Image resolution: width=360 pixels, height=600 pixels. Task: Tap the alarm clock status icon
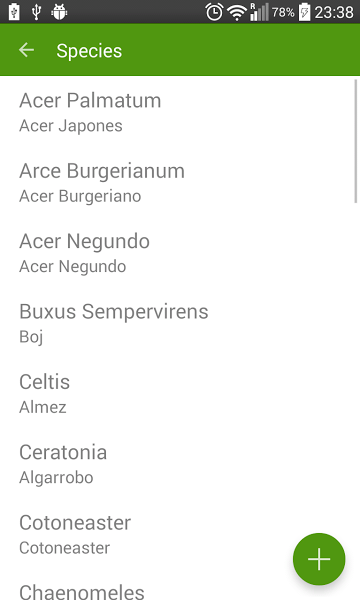click(x=214, y=12)
